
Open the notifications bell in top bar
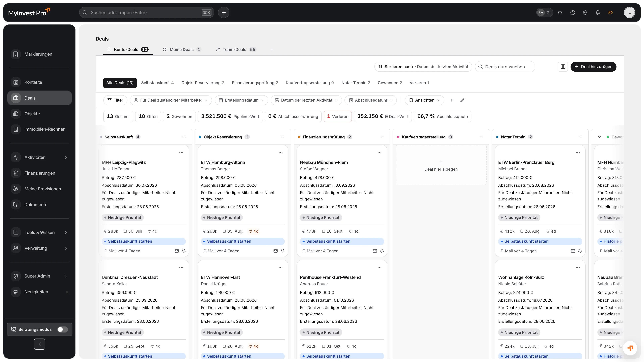coord(598,13)
